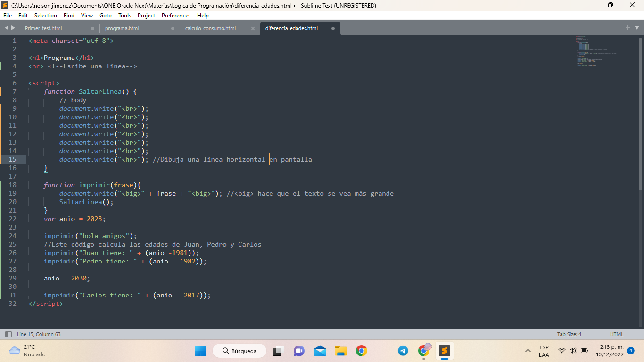Click line number 22 in the gutter
The width and height of the screenshot is (644, 362).
click(x=12, y=219)
